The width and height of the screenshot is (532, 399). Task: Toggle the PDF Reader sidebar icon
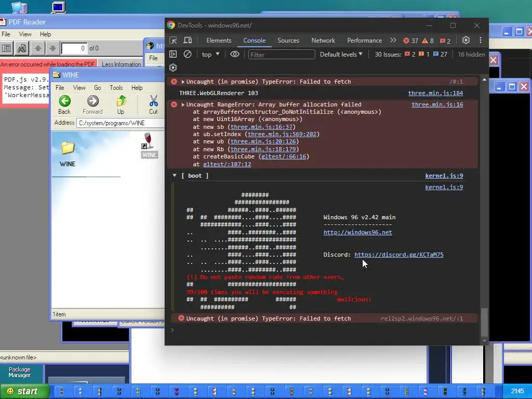pos(6,48)
